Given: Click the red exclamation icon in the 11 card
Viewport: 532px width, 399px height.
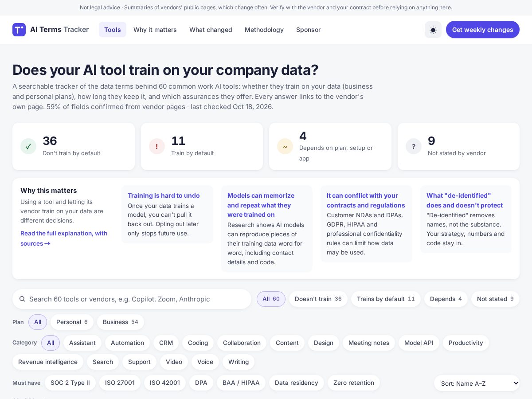Looking at the screenshot, I should (x=157, y=146).
